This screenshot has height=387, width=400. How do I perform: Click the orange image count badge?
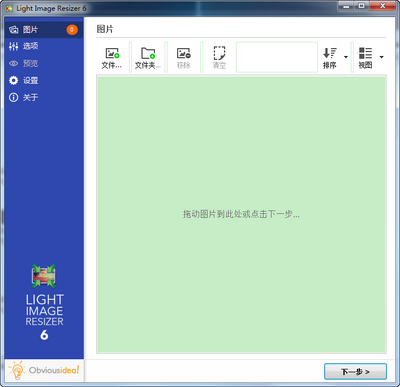[72, 30]
